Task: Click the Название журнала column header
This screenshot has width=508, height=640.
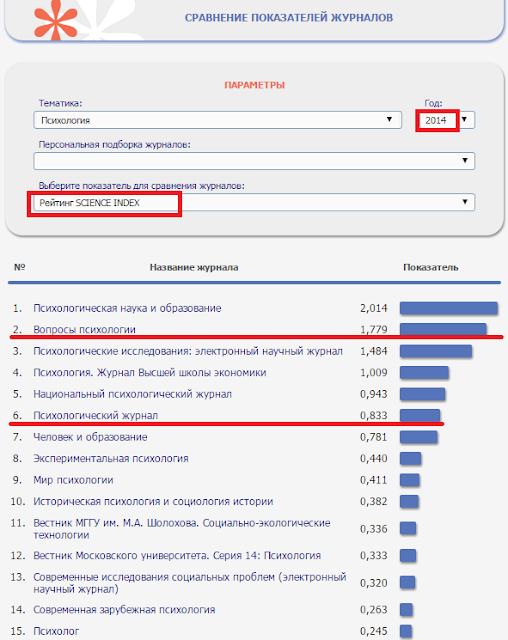Action: [x=194, y=267]
